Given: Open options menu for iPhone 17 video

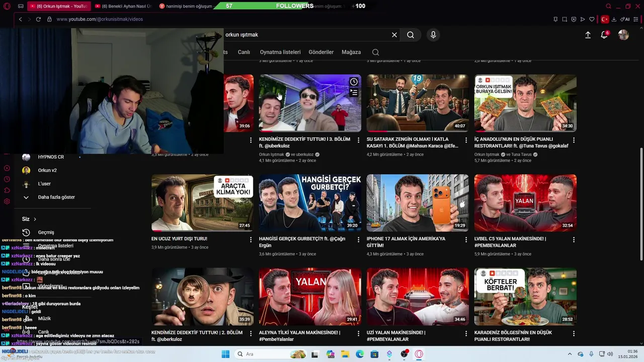Looking at the screenshot, I should coord(466,240).
